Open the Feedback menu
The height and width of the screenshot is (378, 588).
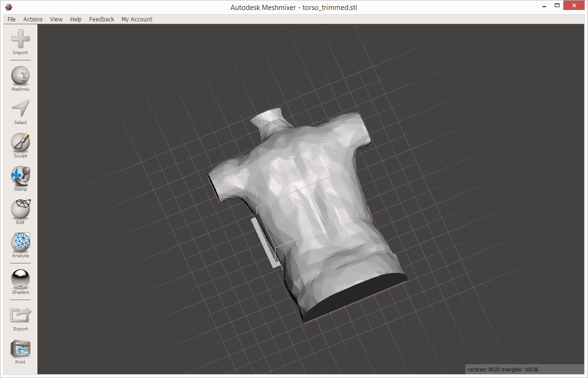pyautogui.click(x=102, y=19)
